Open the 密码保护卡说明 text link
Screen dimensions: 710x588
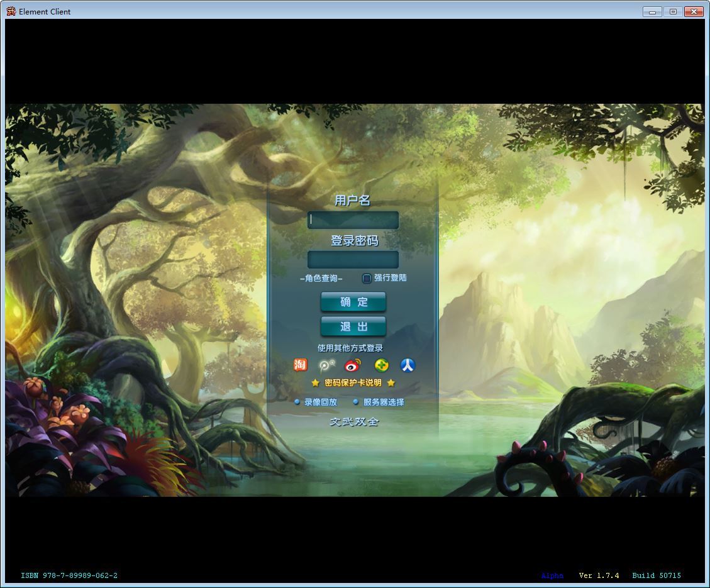click(353, 383)
